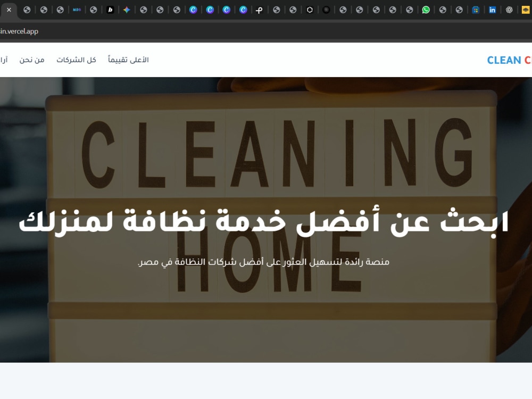
Task: Switch to the WhatsApp tab
Action: pos(426,10)
